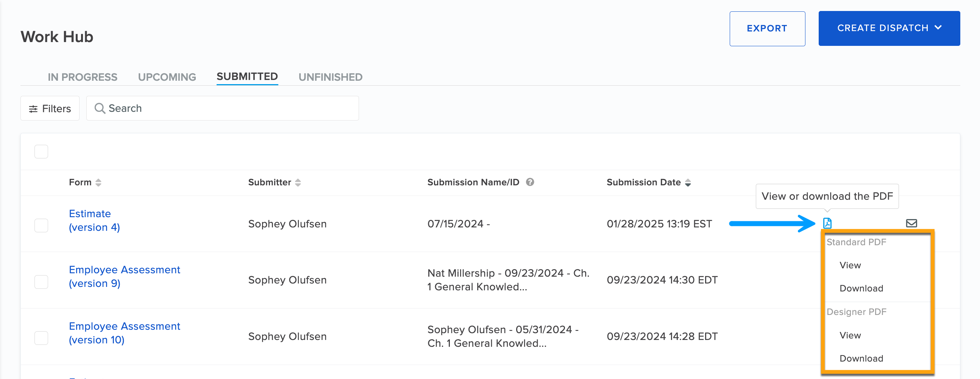Screen dimensions: 980x379
Task: Click the email envelope icon
Action: 911,223
